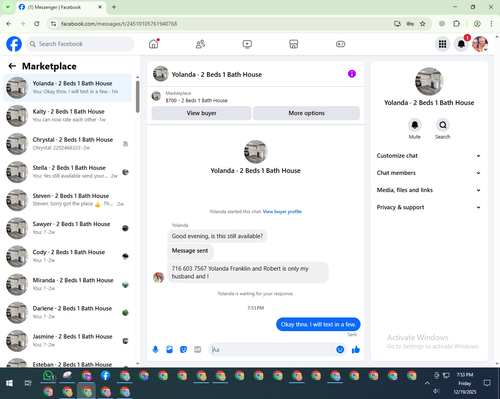The image size is (500, 399).
Task: Click the More options button
Action: [306, 113]
